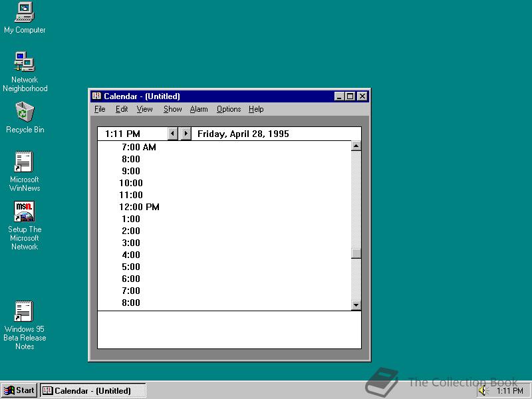Go to previous day with left arrow
Screen dimensions: 532x399
point(173,134)
